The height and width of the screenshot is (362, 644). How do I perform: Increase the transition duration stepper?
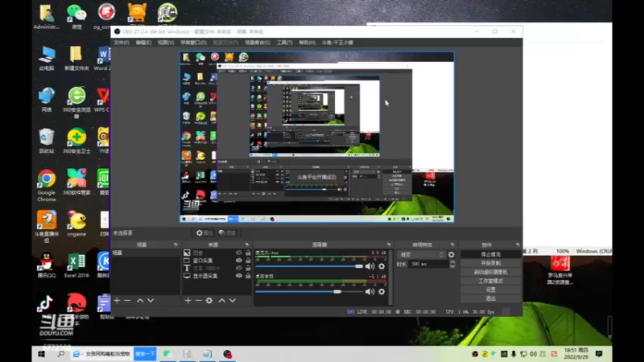point(452,262)
